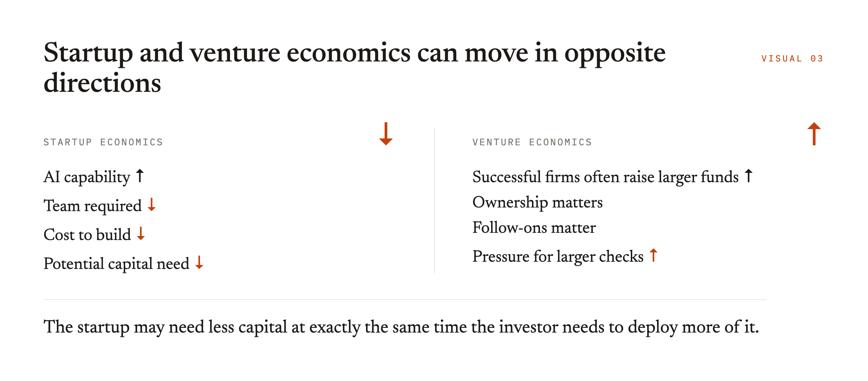Click the VISUAL 03 label
868x381 pixels.
792,59
